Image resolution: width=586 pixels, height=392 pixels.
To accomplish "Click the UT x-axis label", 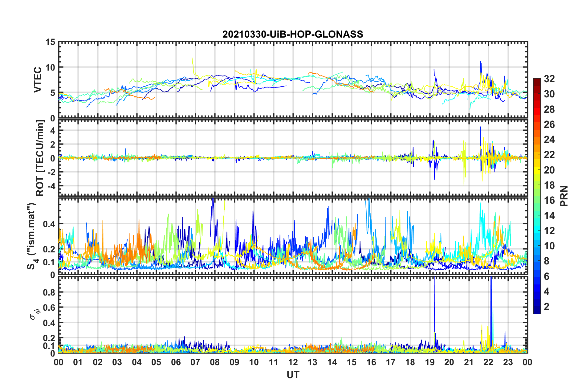I will click(x=293, y=375).
